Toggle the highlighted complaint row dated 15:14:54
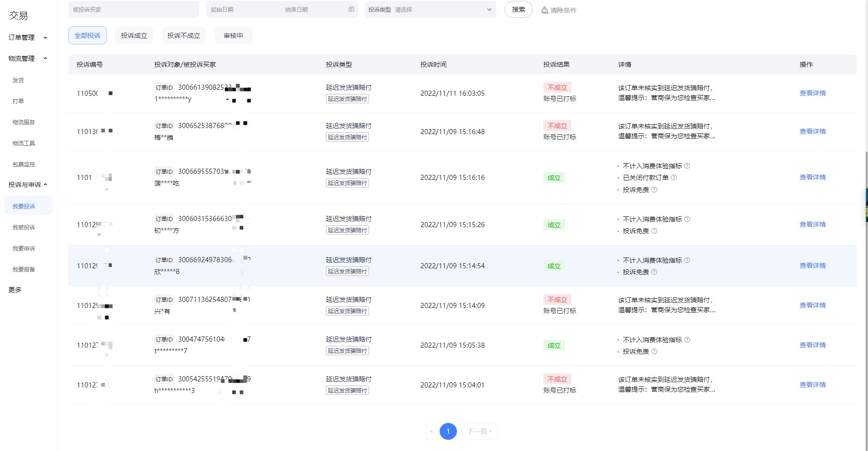Viewport: 868px width, 451px height. 421,265
